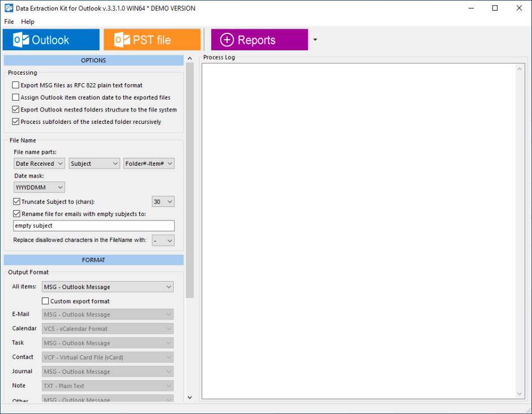This screenshot has height=414, width=532.
Task: Click the disabled Journal format dropdown
Action: tap(108, 372)
